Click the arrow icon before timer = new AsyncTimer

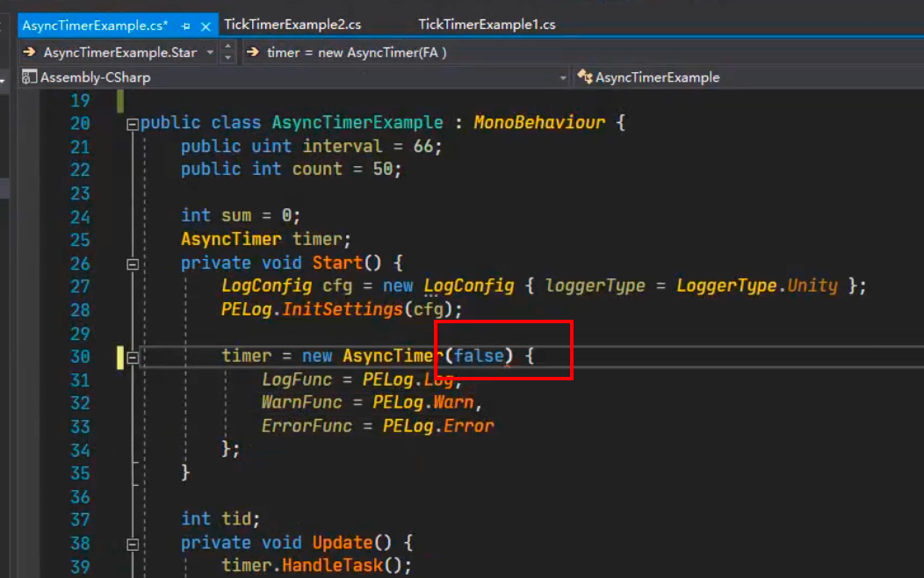pos(253,53)
